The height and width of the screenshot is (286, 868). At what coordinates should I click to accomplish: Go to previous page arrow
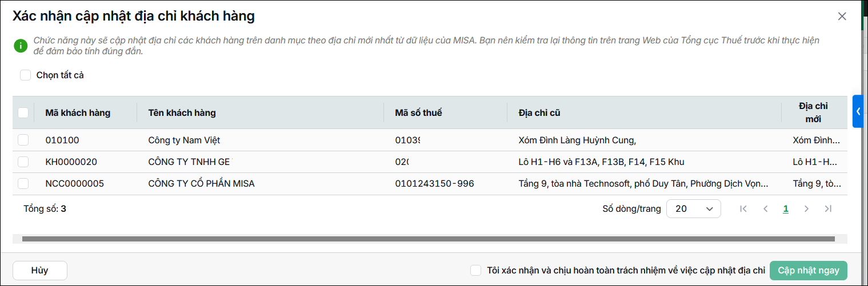tap(765, 209)
